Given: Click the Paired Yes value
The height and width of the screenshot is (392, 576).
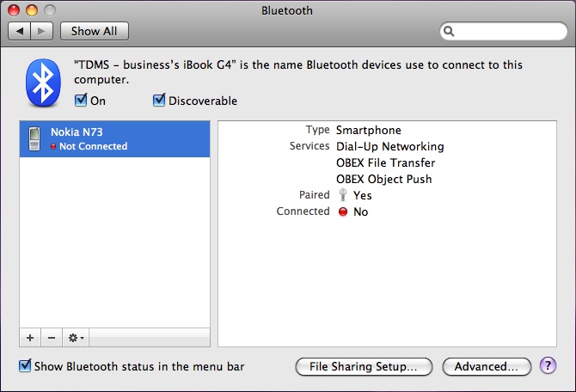Looking at the screenshot, I should pyautogui.click(x=362, y=195).
